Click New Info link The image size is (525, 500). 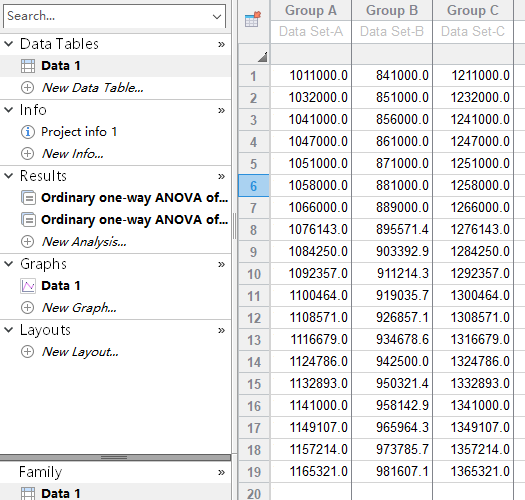point(73,154)
